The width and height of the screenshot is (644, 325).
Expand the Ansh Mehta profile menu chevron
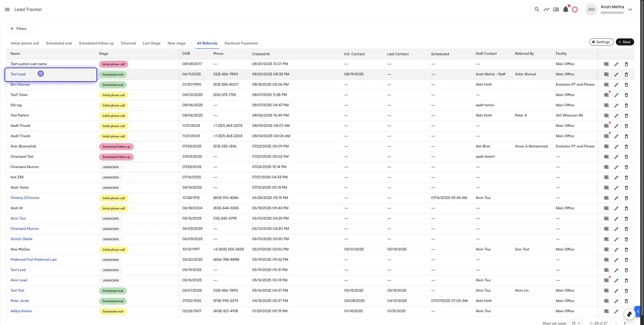[x=630, y=9]
